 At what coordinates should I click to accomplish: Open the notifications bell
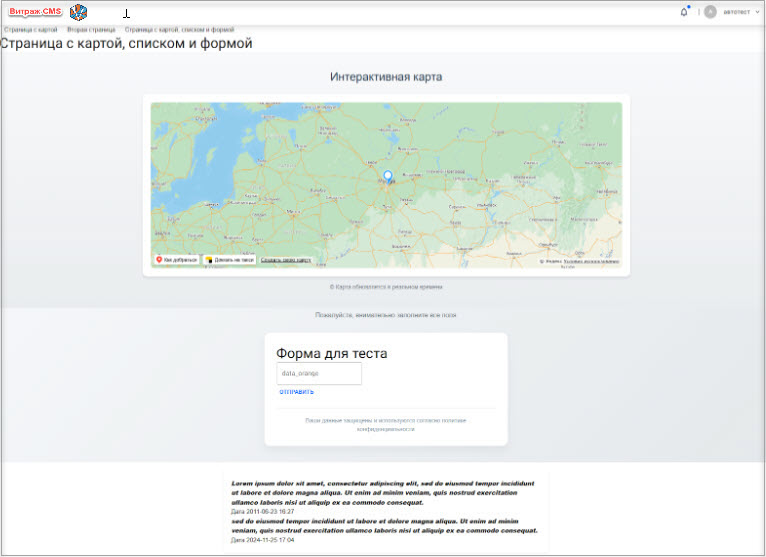click(x=684, y=12)
